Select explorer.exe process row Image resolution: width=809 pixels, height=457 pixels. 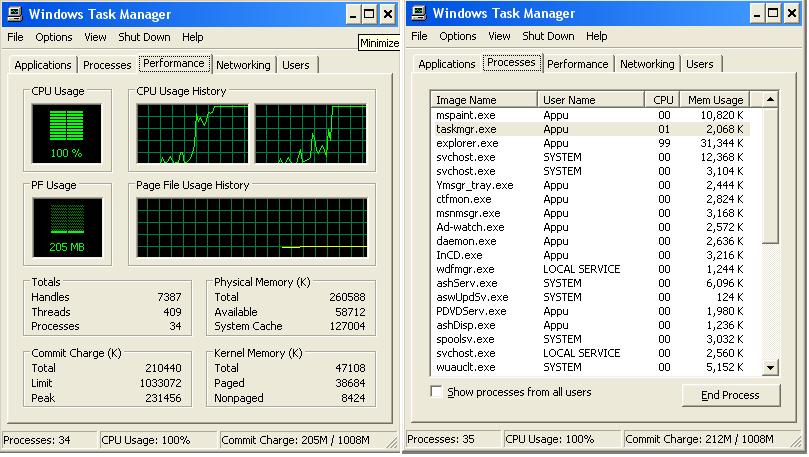click(x=590, y=143)
